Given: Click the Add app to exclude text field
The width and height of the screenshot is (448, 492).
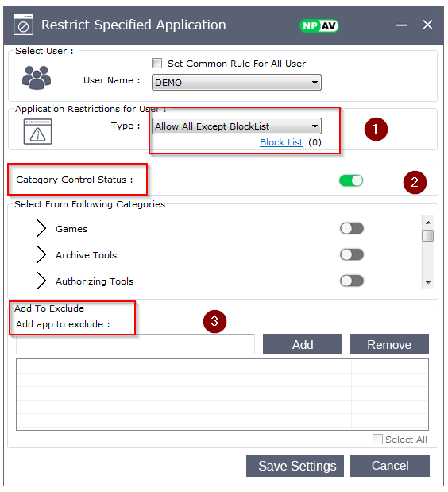Looking at the screenshot, I should click(x=135, y=344).
